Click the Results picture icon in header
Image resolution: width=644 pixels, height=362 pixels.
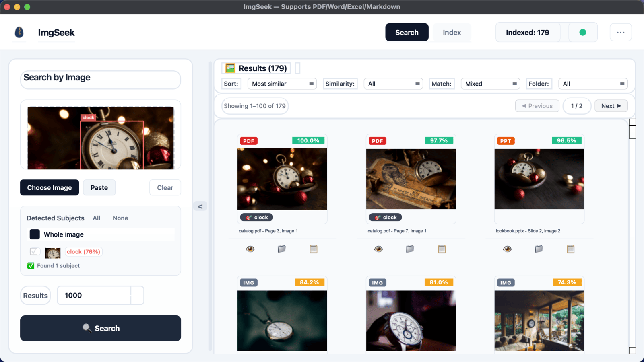[230, 68]
